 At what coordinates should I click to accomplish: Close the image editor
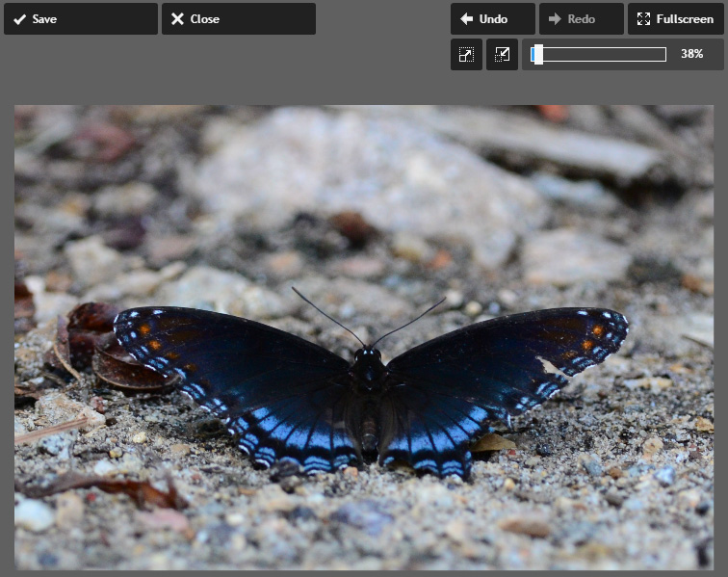[x=238, y=19]
